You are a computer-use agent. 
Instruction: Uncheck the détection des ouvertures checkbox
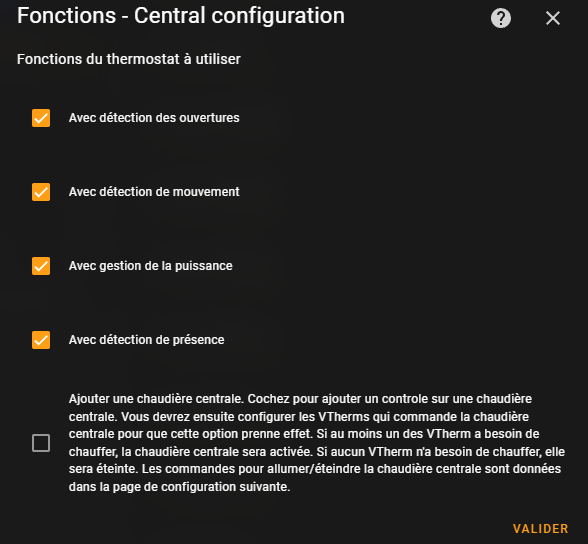tap(41, 118)
